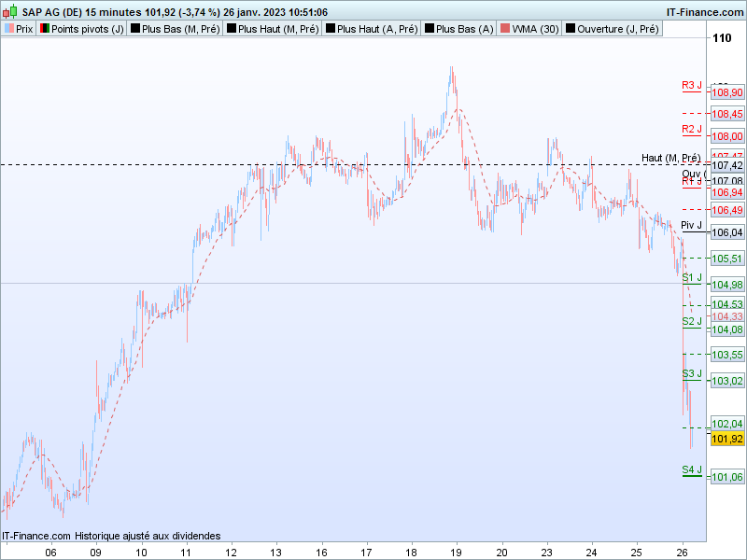
Task: Click the 09 date on time axis
Action: coord(96,553)
